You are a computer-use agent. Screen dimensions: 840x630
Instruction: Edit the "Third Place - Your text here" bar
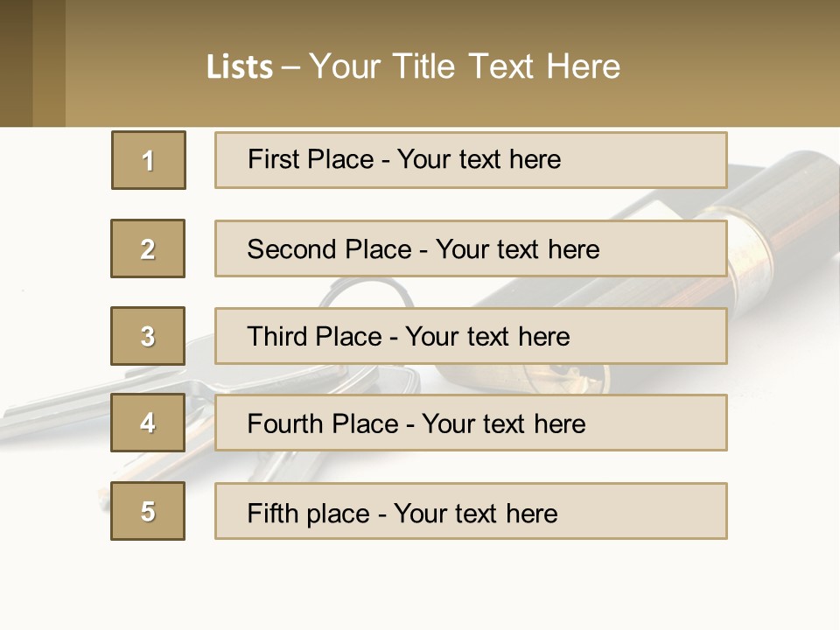coord(471,336)
